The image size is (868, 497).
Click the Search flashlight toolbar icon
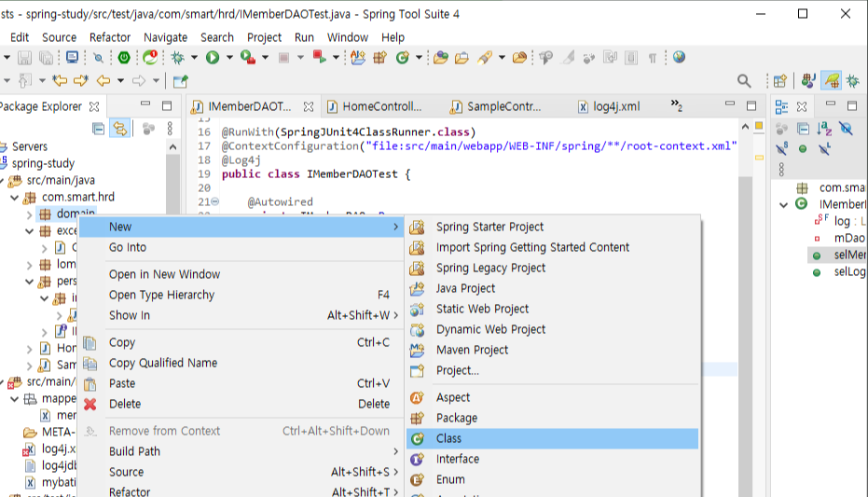[485, 58]
